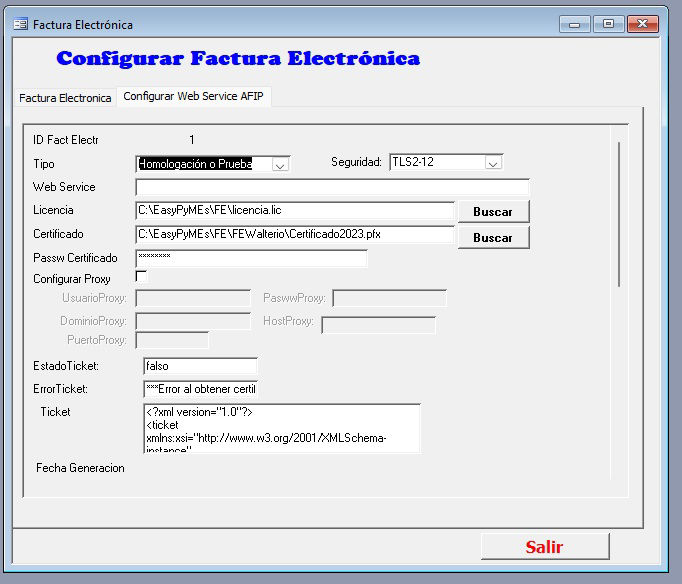Click the Web Service input field
The height and width of the screenshot is (584, 682).
[x=332, y=187]
